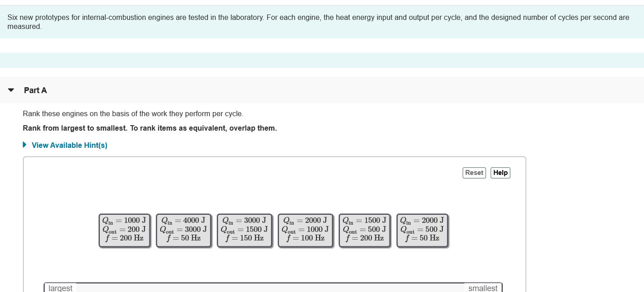The image size is (644, 292).
Task: Select engine tile Qin 2000 J, Qout 500 J
Action: pos(422,231)
